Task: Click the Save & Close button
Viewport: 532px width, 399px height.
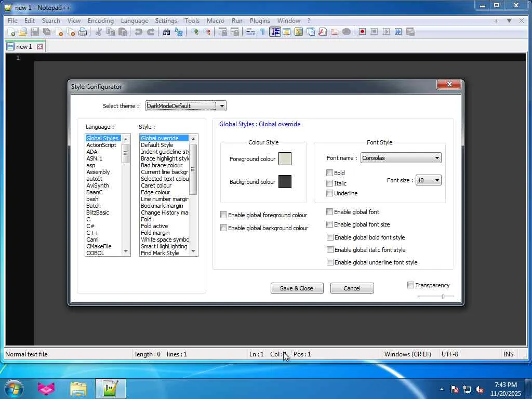Action: 297,288
